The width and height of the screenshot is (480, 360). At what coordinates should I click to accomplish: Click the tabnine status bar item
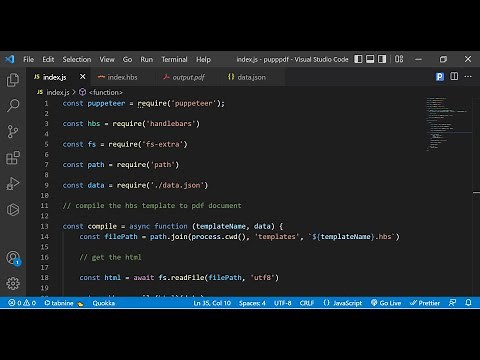pyautogui.click(x=63, y=303)
